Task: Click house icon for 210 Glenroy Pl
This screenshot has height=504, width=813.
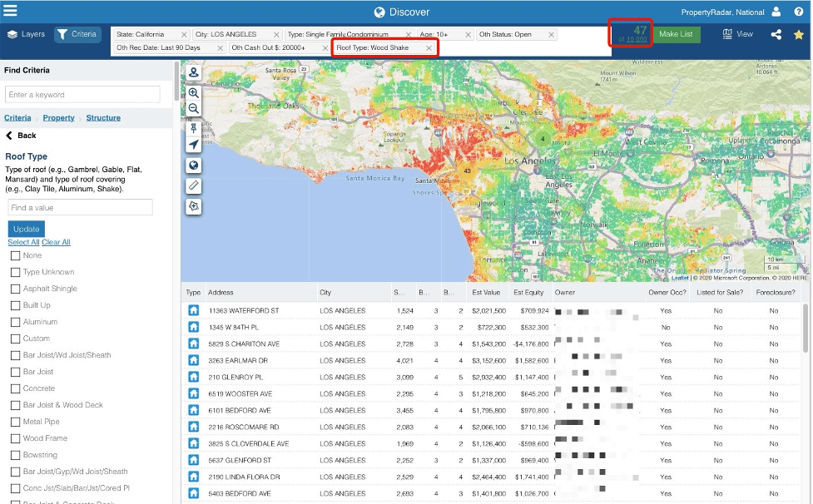Action: [x=193, y=377]
